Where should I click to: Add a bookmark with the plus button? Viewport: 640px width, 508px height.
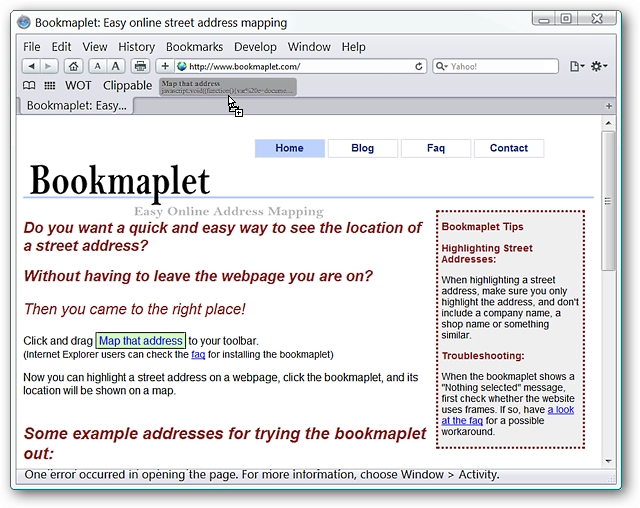tap(165, 66)
